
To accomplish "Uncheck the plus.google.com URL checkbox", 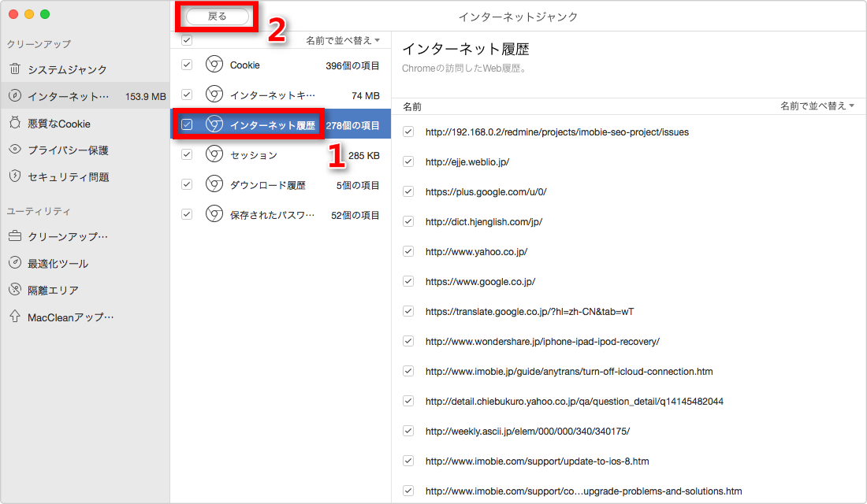I will point(408,191).
